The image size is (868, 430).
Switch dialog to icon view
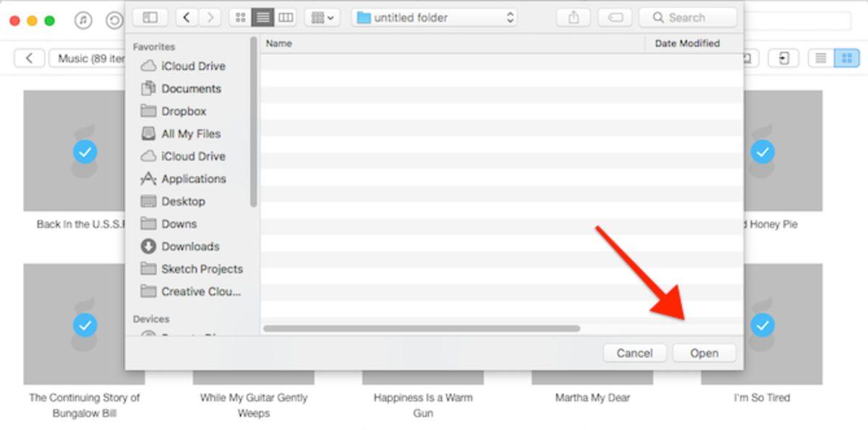point(241,17)
